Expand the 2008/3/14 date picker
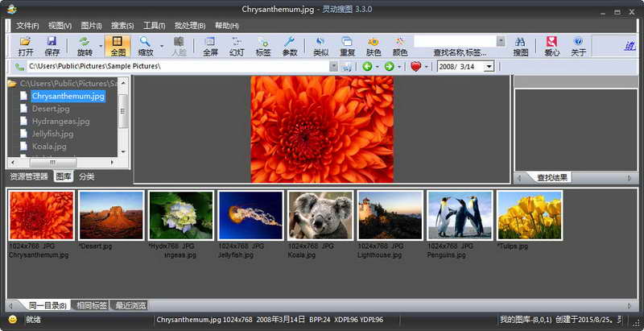Screen dimensions: 644x331 (489, 67)
